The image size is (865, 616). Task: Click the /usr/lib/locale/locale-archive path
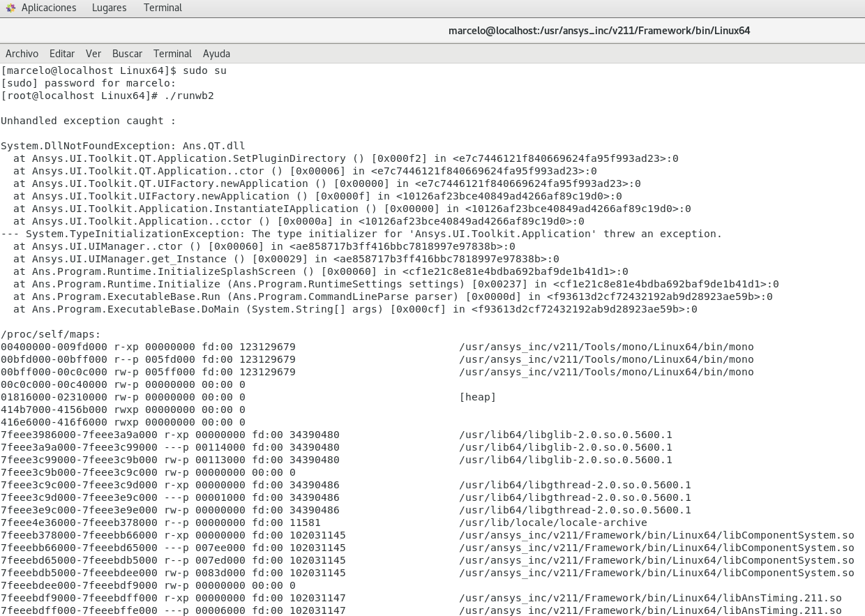(553, 523)
